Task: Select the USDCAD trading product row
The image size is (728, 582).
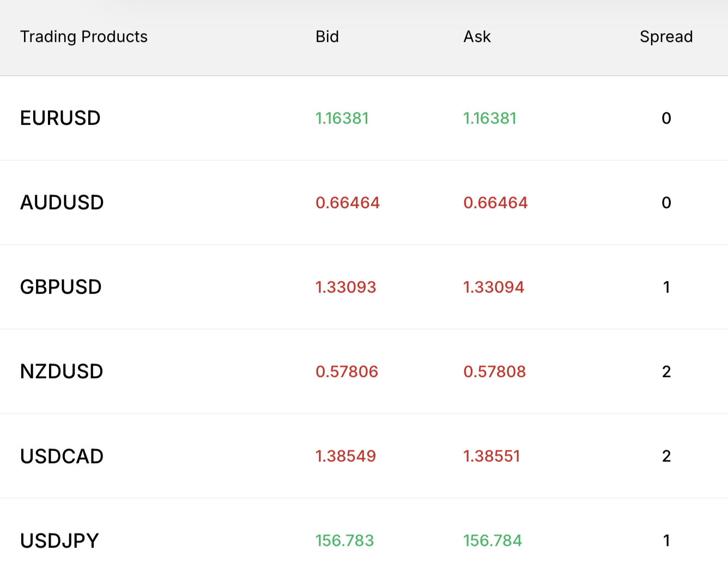Action: pyautogui.click(x=61, y=456)
